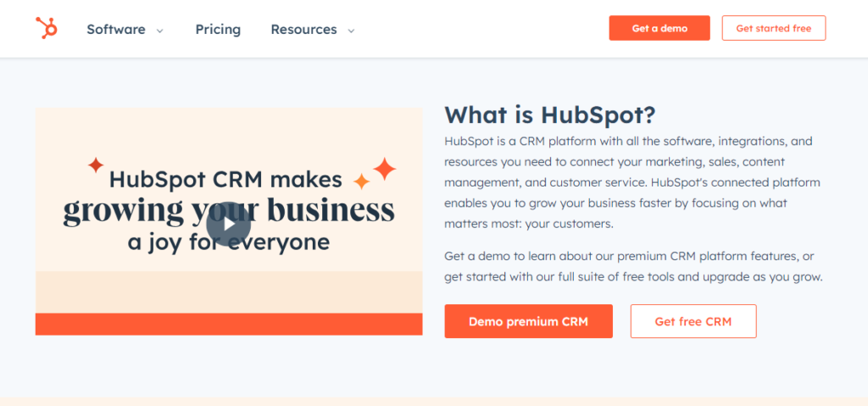Go to the Pricing page
Image resolution: width=868 pixels, height=406 pixels.
pos(218,29)
